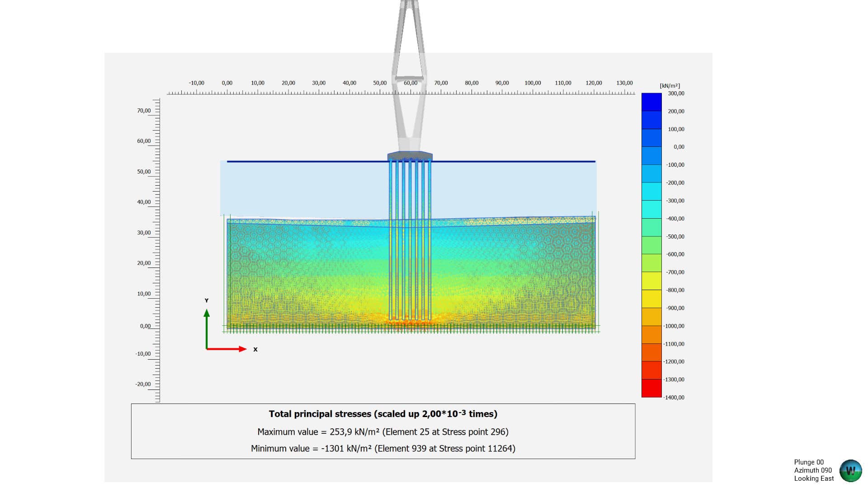This screenshot has height=488, width=868.
Task: Select the red -1400,00 color swatch in legend
Action: pos(651,389)
